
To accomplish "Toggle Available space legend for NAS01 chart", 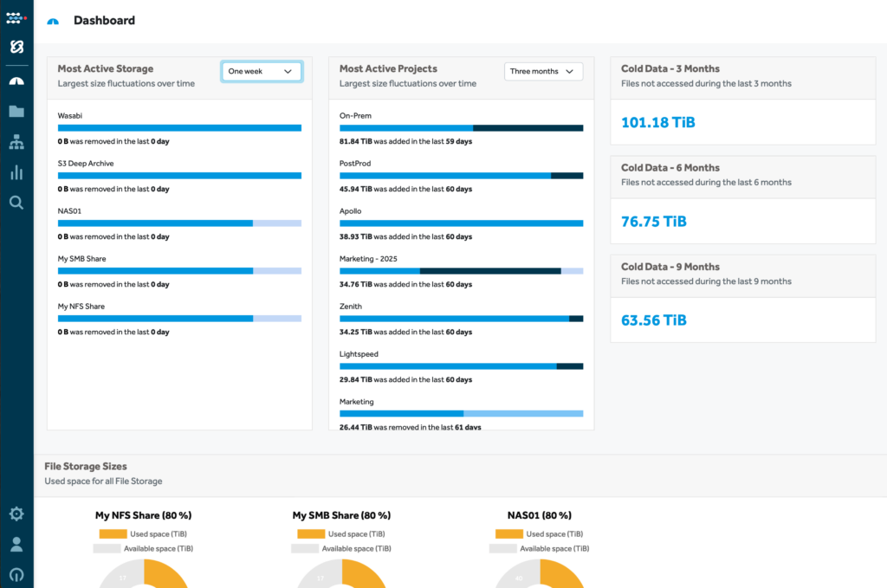I will 539,548.
